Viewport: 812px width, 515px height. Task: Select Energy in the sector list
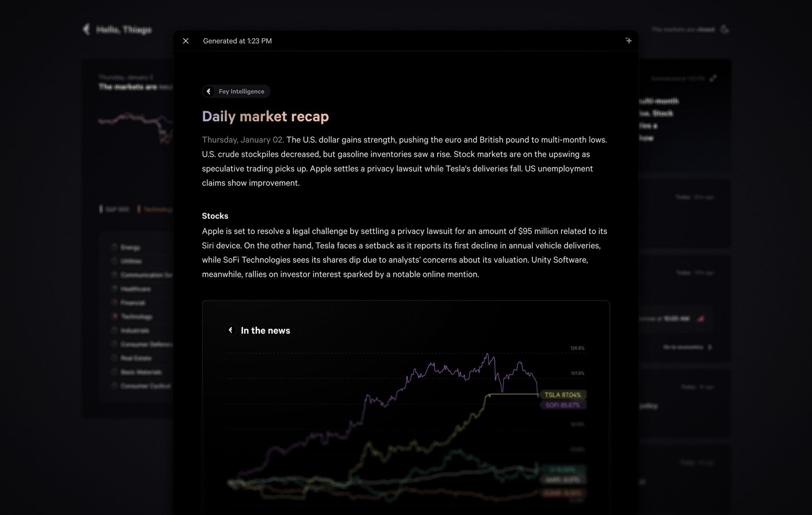(x=130, y=247)
